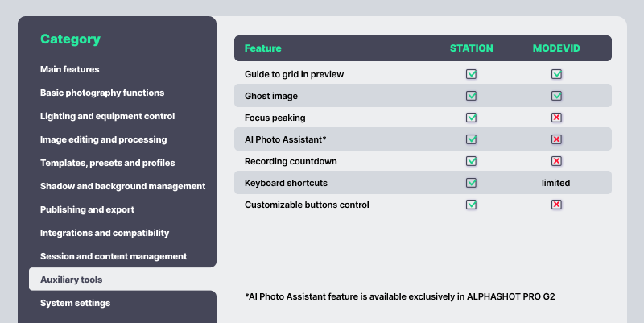Click MODEVID red cross for Customizable buttons control
This screenshot has height=323, width=644.
[x=556, y=205]
